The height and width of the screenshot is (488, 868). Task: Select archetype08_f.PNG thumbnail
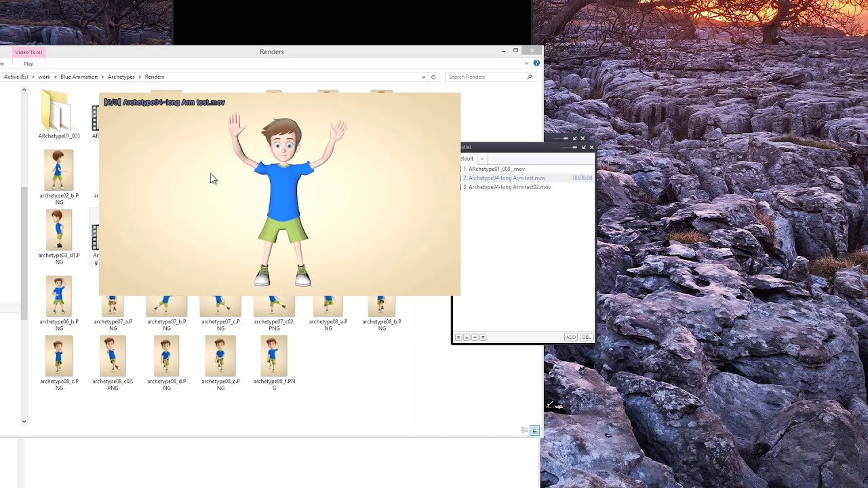[274, 357]
